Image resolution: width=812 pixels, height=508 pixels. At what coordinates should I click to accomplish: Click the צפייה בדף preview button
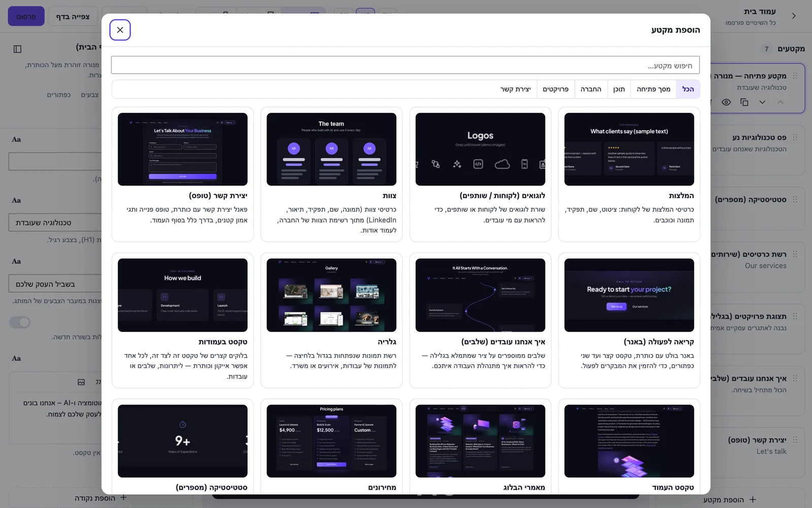point(73,16)
